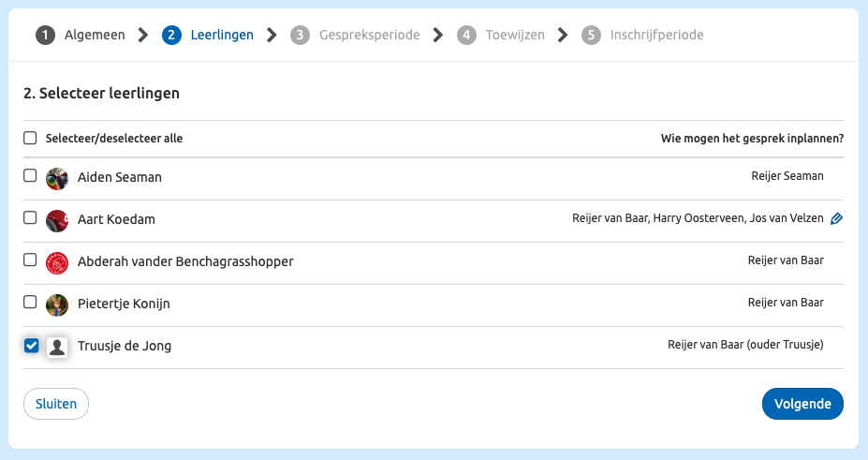Screen dimensions: 868x460
Task: Uncheck the Truusje de Jong checkbox
Action: [32, 346]
